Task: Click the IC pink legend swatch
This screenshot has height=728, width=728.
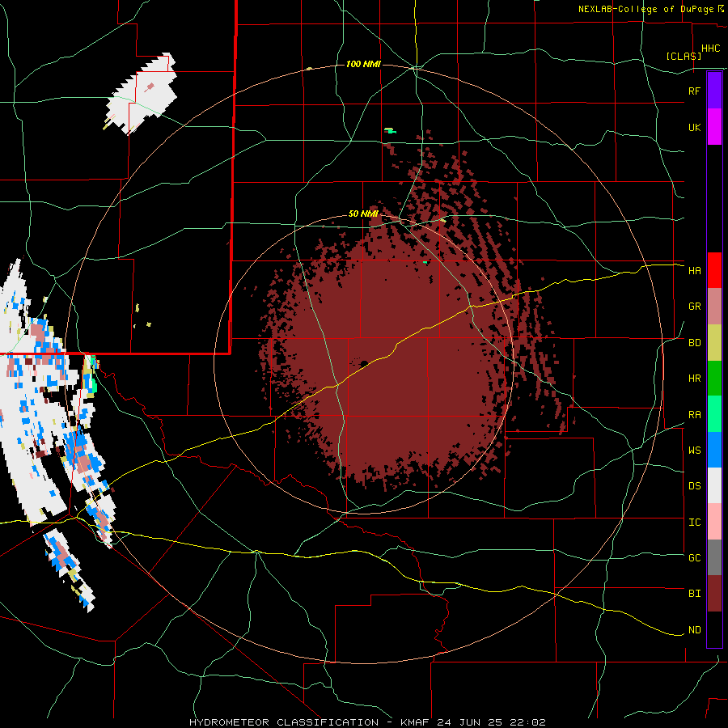Action: pos(714,522)
